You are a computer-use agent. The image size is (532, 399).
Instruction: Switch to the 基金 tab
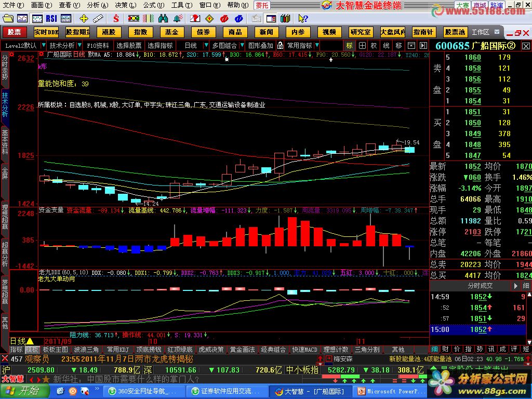click(x=171, y=32)
